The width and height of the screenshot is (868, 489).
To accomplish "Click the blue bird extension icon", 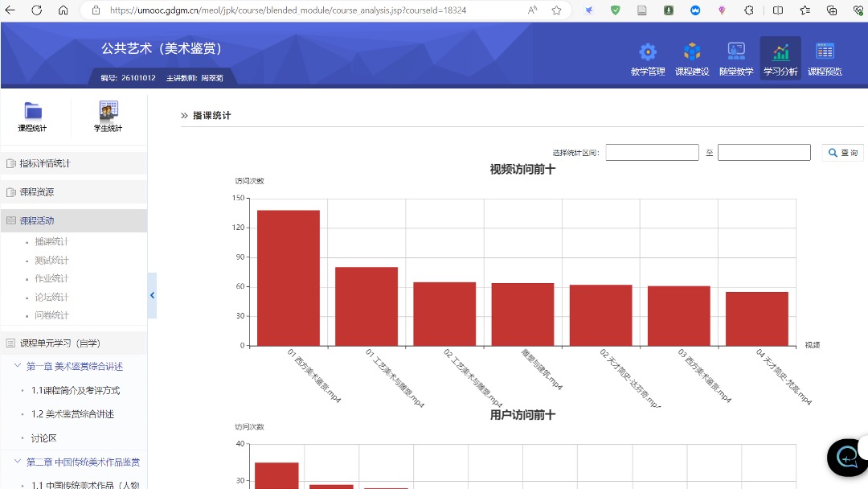I will [589, 10].
